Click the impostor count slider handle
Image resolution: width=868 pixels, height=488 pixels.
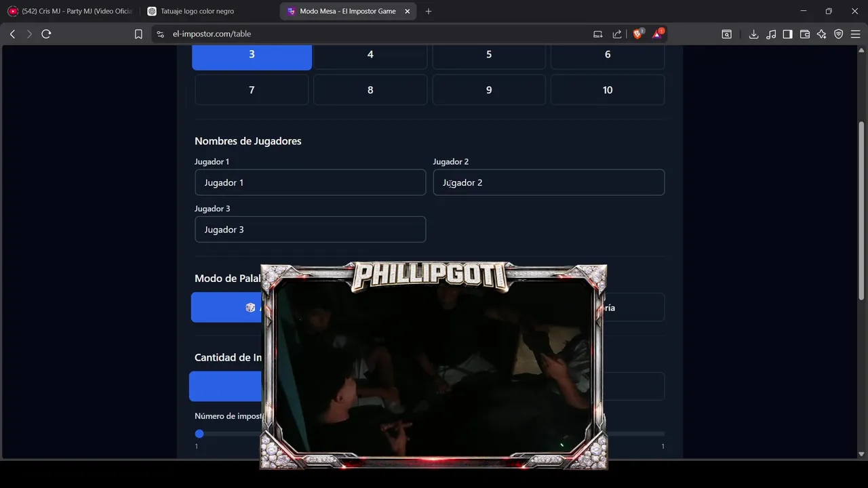(199, 434)
